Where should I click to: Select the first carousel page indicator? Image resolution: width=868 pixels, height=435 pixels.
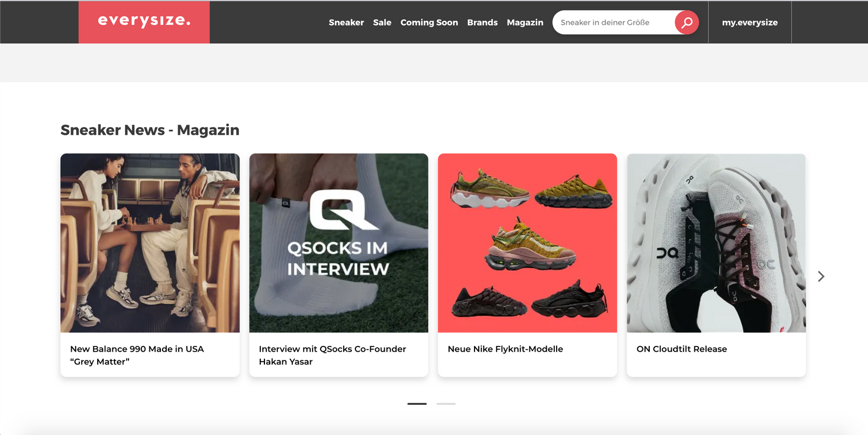tap(417, 404)
